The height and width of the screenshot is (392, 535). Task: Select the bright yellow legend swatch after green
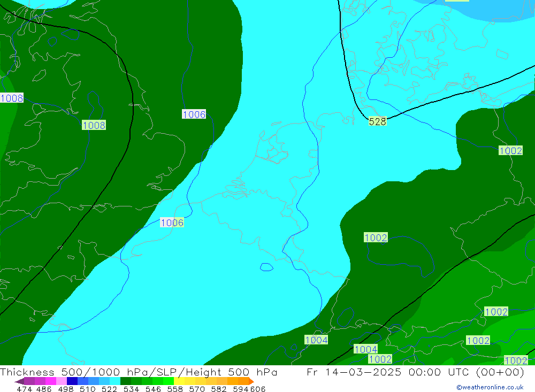(x=179, y=381)
